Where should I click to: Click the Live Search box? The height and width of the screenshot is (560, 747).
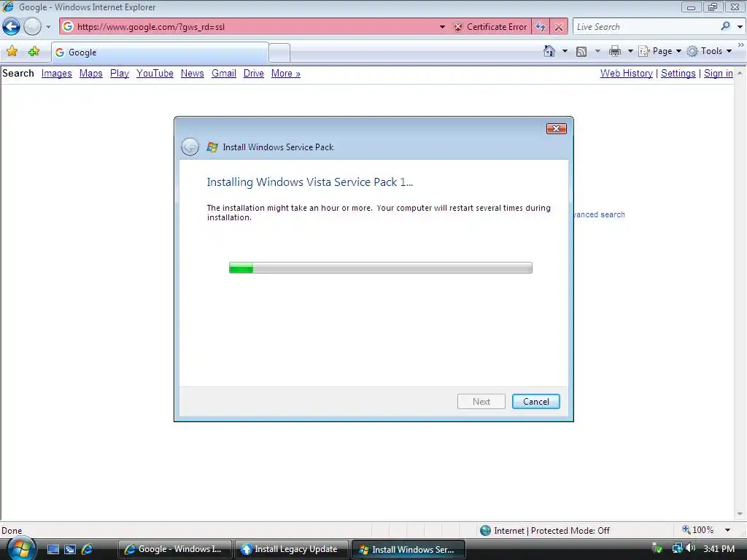click(x=646, y=27)
